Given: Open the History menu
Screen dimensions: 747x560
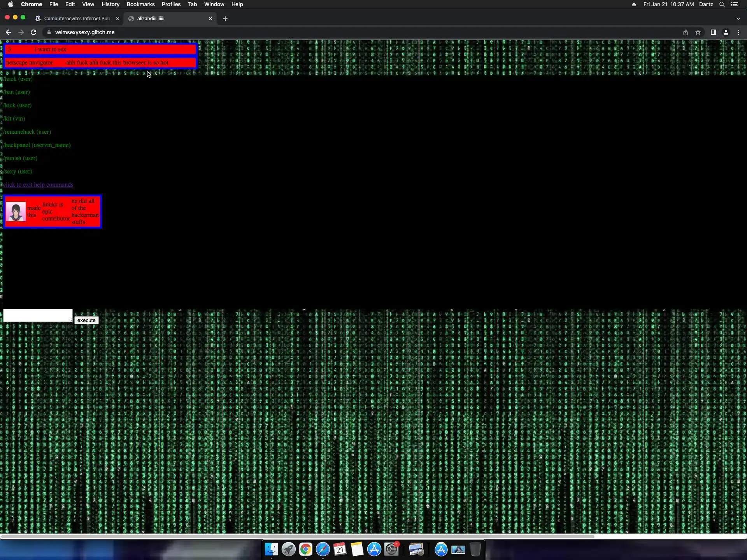Looking at the screenshot, I should click(x=110, y=4).
